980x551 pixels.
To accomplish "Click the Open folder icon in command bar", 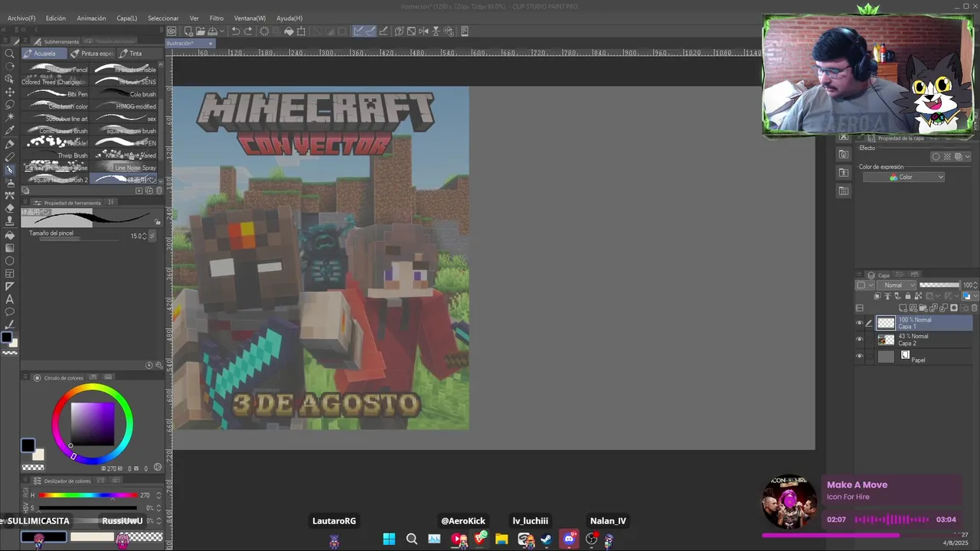I will (200, 31).
